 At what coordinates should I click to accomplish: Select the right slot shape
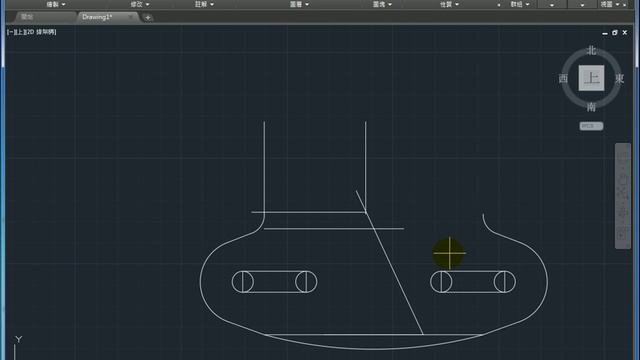pyautogui.click(x=473, y=282)
